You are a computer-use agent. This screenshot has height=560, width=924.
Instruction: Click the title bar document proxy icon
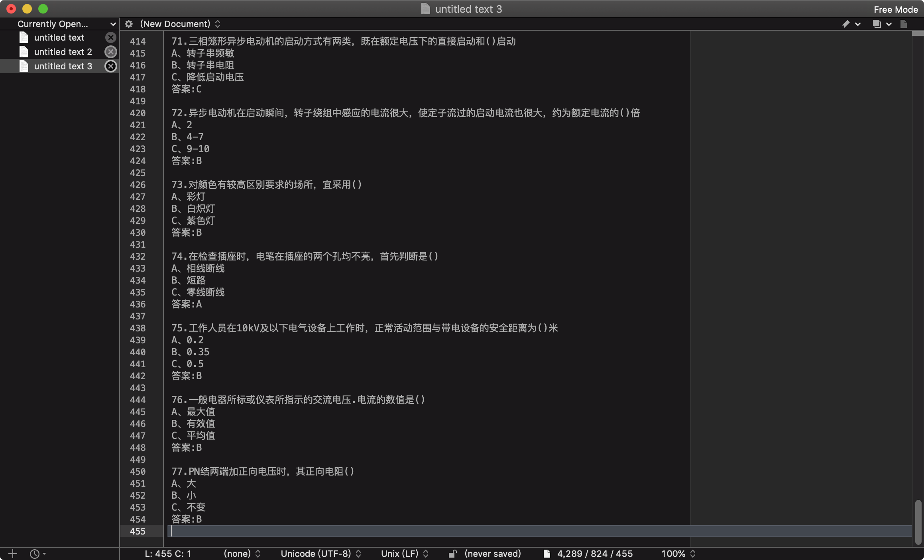[x=425, y=9]
